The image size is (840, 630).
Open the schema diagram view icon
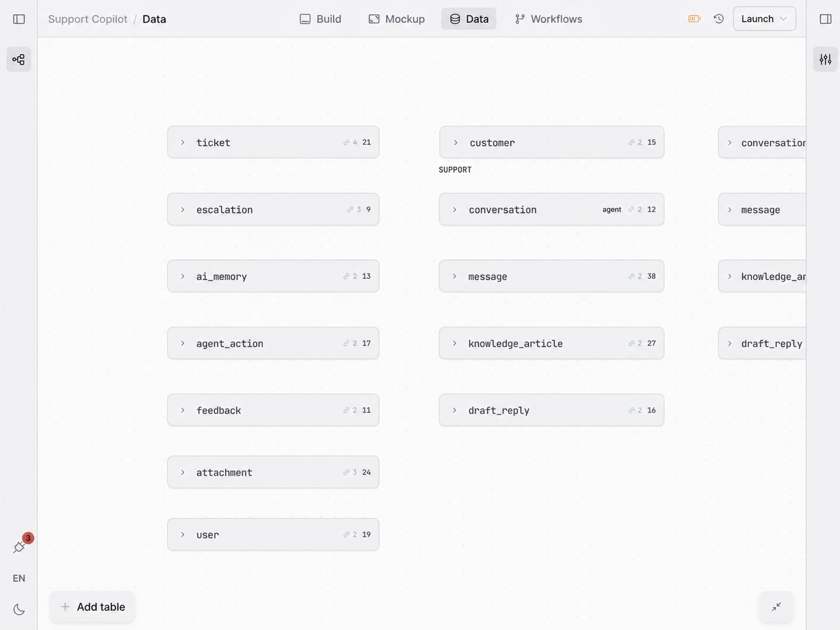pyautogui.click(x=18, y=59)
